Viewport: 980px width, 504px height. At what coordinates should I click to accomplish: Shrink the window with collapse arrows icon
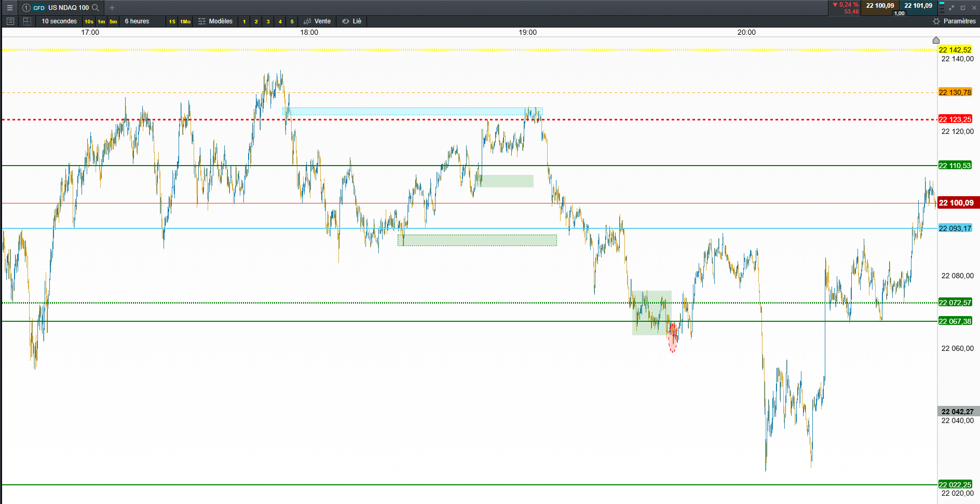click(x=951, y=8)
